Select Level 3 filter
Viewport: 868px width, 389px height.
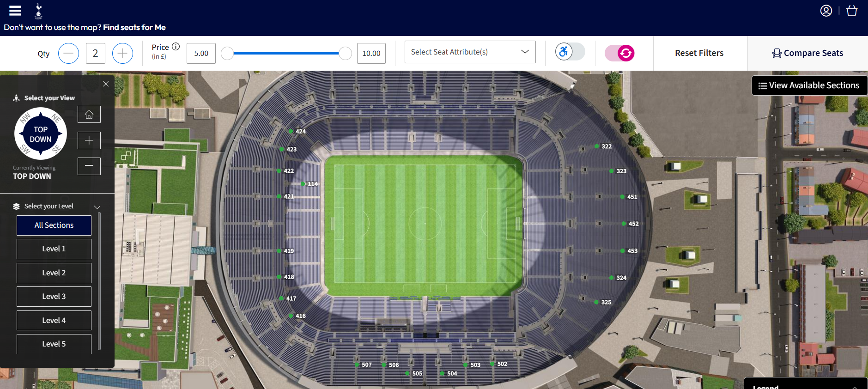[54, 297]
